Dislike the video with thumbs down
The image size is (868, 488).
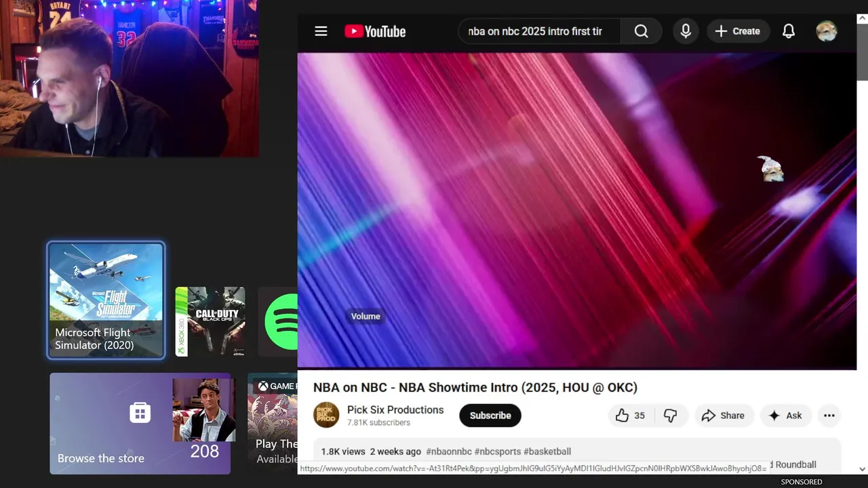(670, 415)
